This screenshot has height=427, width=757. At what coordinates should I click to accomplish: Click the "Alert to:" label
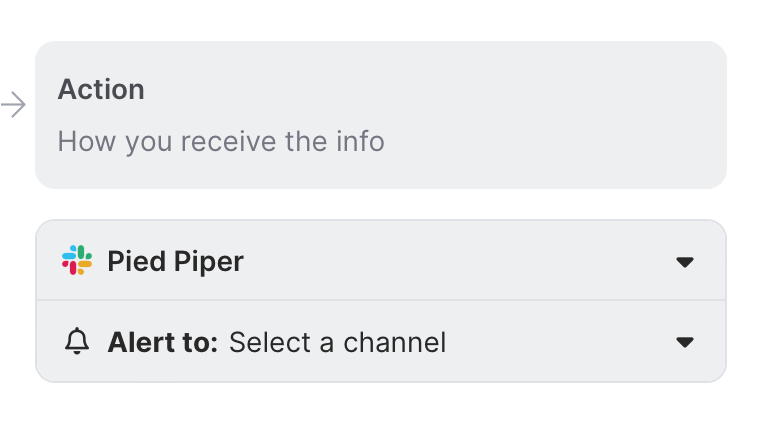coord(162,343)
